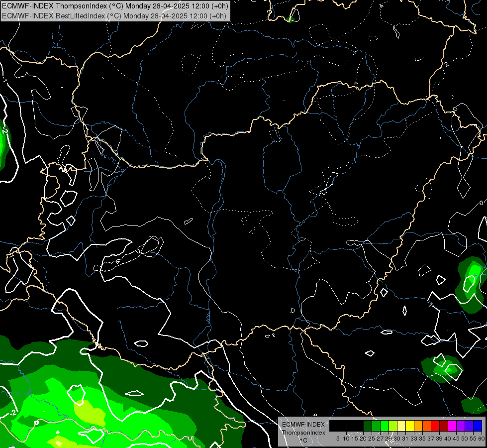Click the legend tick value 33
This screenshot has height=448, width=487.
point(414,439)
